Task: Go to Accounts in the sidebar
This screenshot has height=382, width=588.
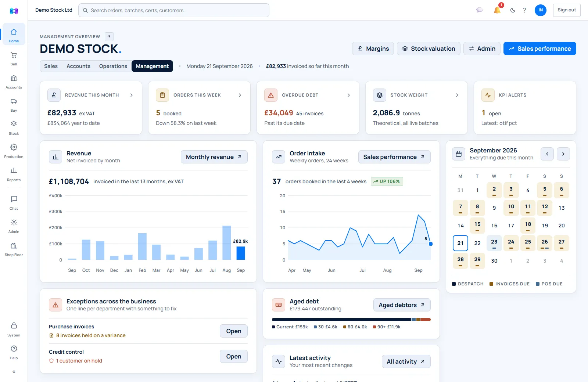Action: [x=14, y=82]
